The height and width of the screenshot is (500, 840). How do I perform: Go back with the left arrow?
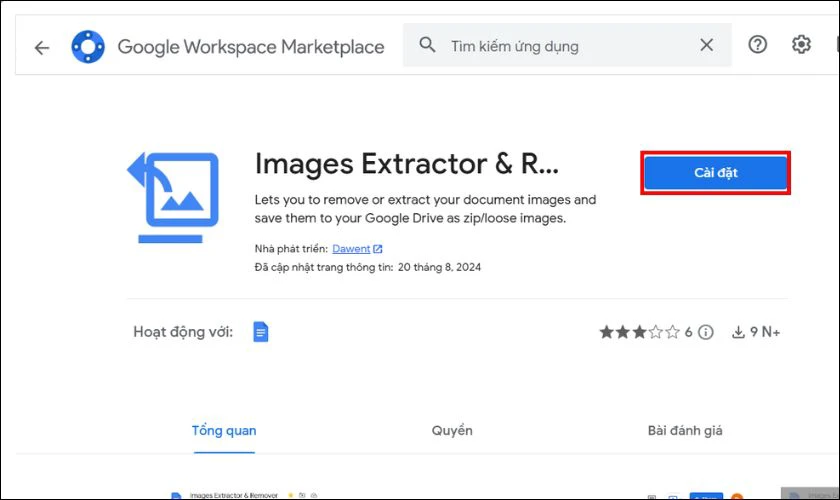42,48
